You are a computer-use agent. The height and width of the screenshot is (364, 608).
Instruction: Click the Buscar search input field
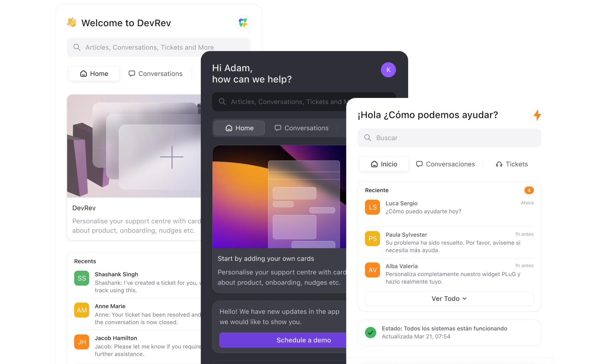point(449,137)
